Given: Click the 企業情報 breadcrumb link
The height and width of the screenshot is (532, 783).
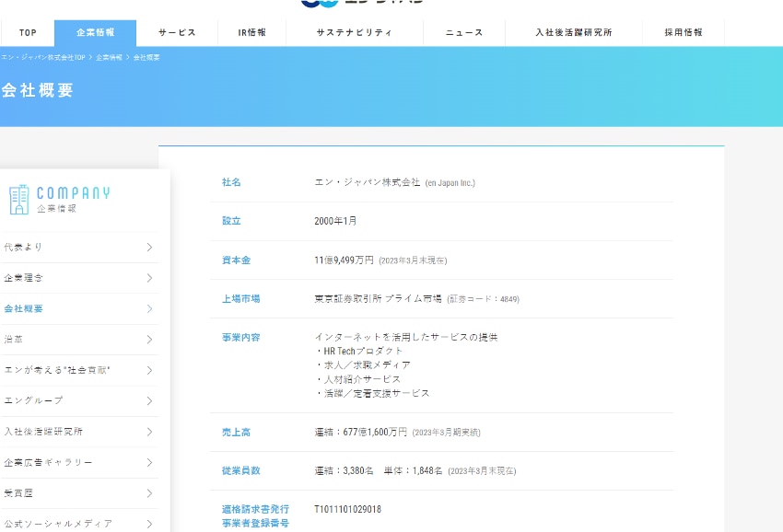Looking at the screenshot, I should click(x=109, y=57).
